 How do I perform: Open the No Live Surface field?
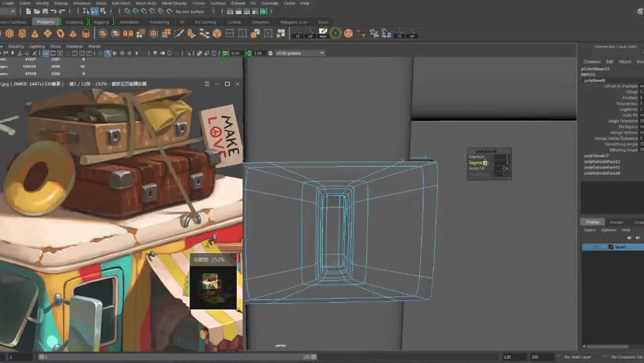190,11
